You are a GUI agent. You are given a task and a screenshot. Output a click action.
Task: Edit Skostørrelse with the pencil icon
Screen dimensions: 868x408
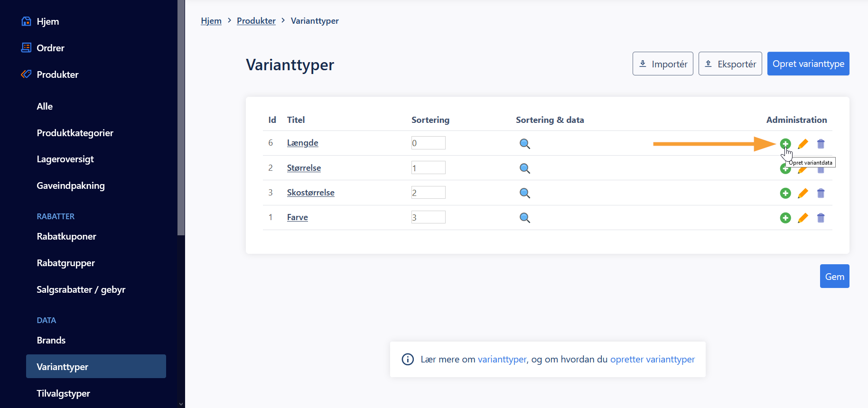[803, 193]
